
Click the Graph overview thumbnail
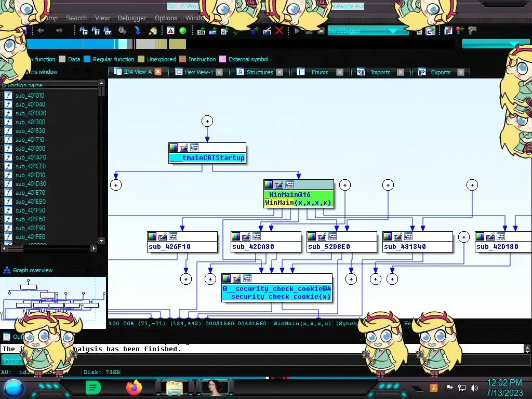tap(54, 303)
